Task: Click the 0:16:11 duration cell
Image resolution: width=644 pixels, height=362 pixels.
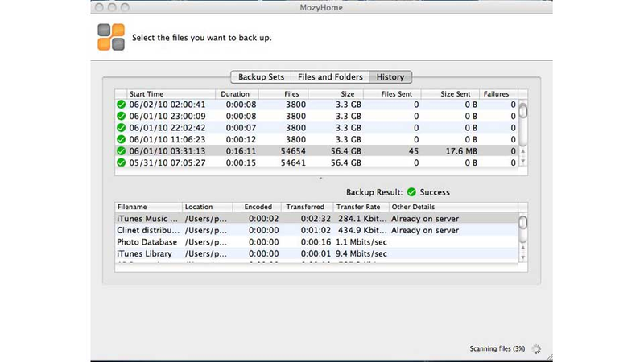Action: [241, 151]
